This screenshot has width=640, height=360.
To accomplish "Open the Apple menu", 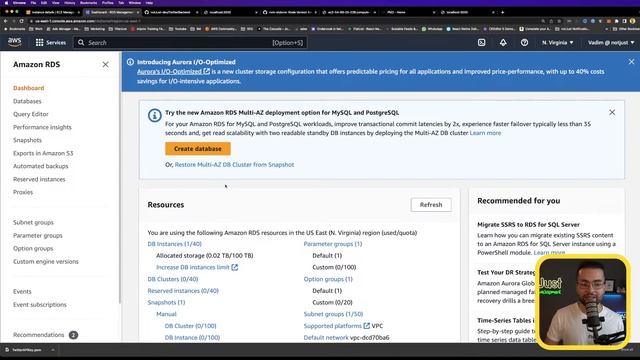I will tap(6, 2).
